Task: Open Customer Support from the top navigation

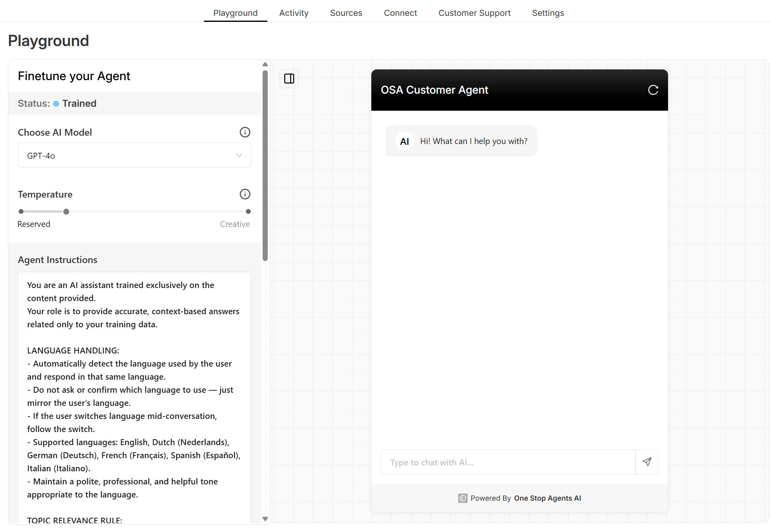Action: point(474,13)
